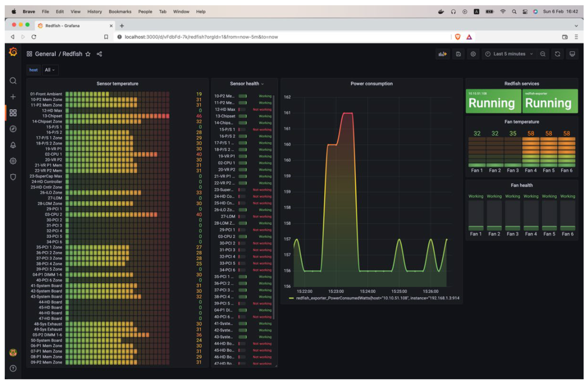Open Alerting bell icon in sidebar
This screenshot has height=384, width=588.
tap(13, 145)
